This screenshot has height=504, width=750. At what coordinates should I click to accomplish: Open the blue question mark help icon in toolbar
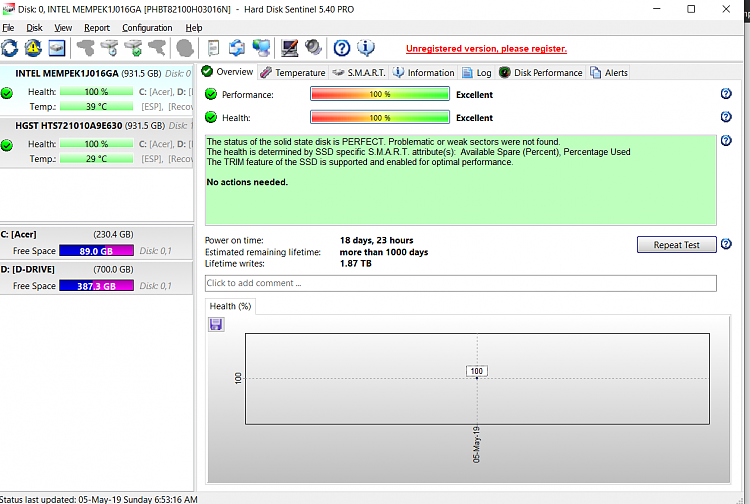[x=342, y=47]
